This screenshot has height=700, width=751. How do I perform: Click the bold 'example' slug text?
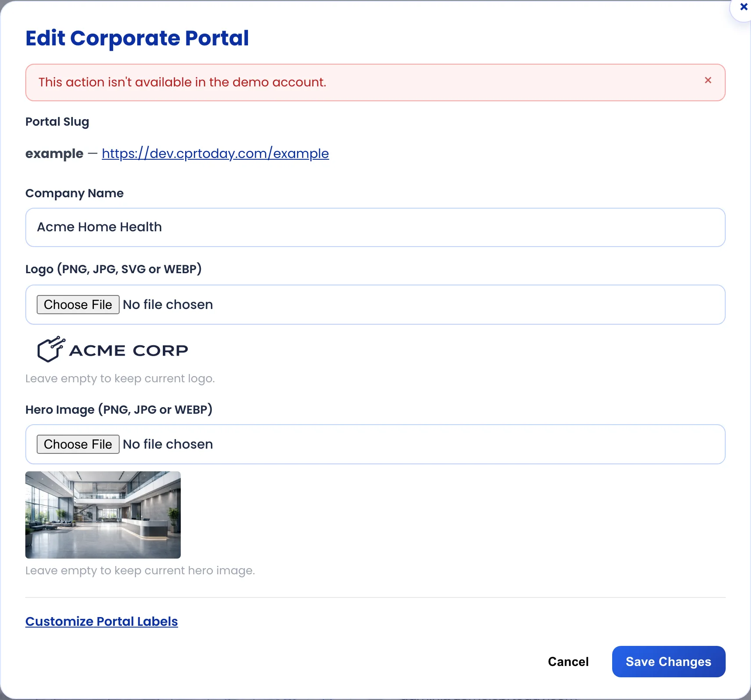click(54, 154)
